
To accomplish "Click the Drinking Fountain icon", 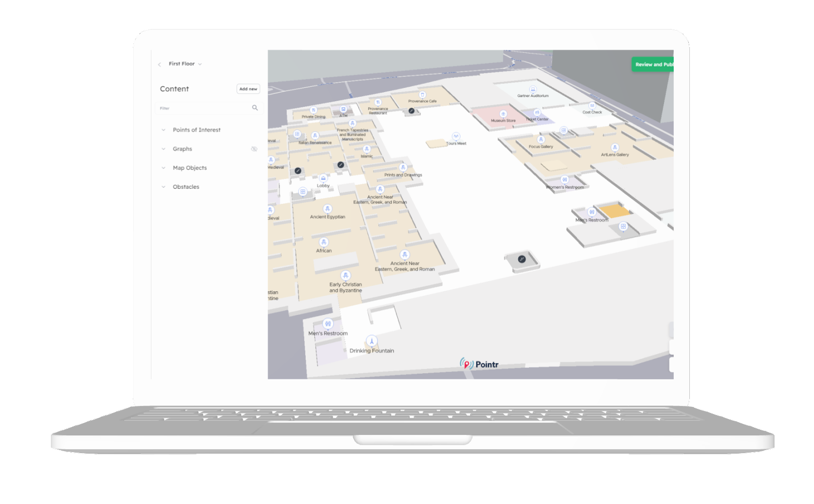I will [371, 342].
